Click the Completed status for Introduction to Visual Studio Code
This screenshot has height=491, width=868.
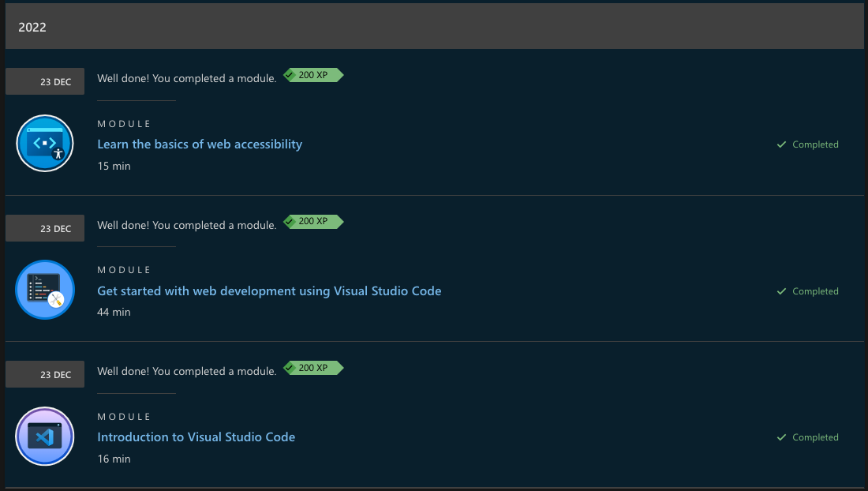coord(807,437)
